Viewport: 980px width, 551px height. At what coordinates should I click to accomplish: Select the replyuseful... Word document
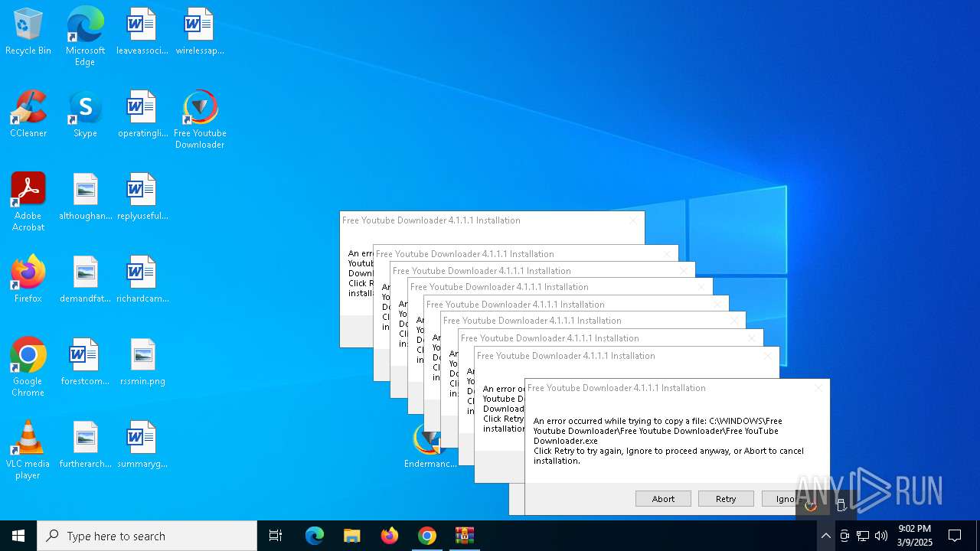[142, 197]
